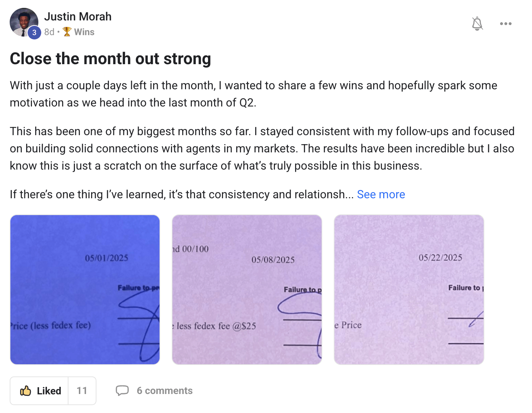Open the Wins trophy icon

pos(67,32)
